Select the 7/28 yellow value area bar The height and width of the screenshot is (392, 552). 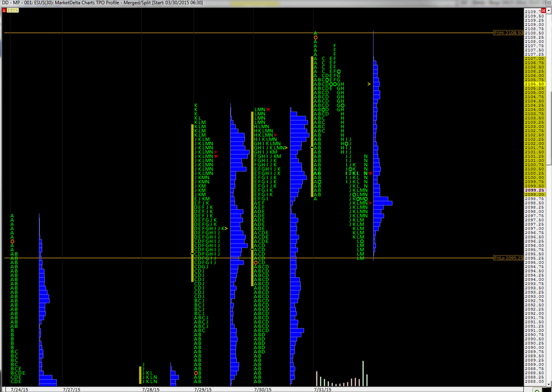coord(140,375)
